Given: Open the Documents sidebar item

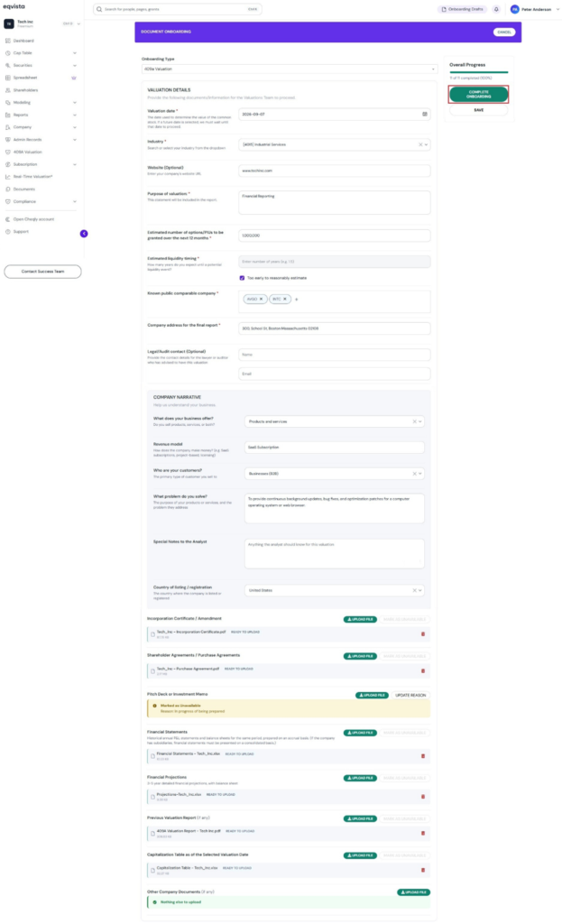Looking at the screenshot, I should pos(24,189).
